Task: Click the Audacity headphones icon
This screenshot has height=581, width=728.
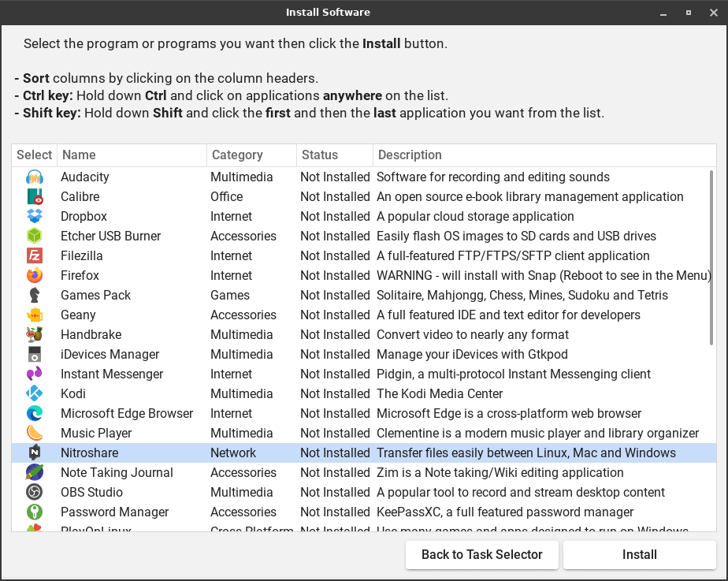Action: tap(35, 177)
